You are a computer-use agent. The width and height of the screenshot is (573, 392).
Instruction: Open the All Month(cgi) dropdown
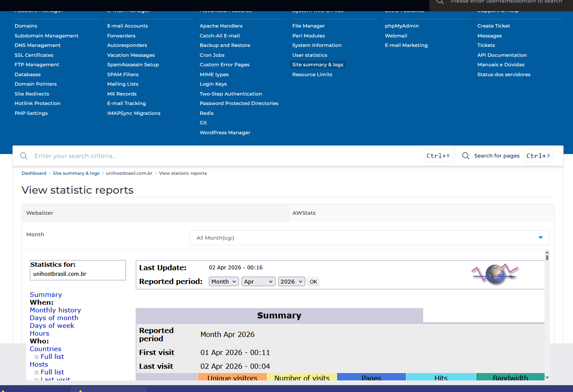pyautogui.click(x=369, y=238)
